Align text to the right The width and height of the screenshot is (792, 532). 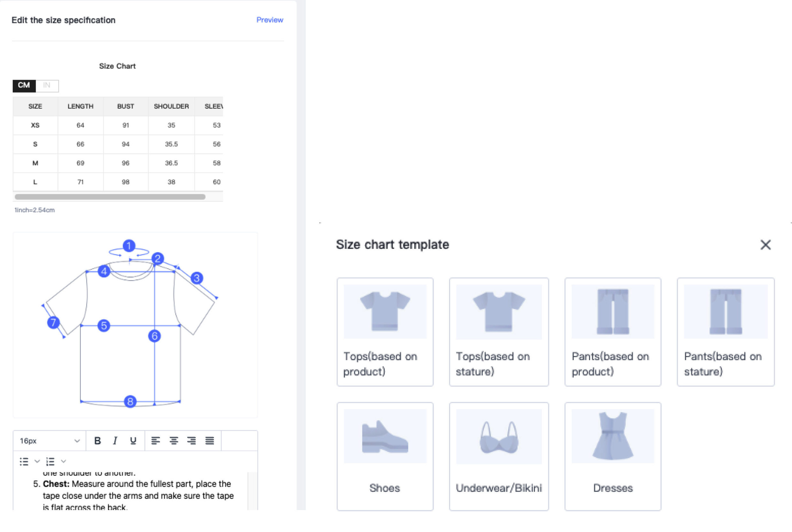[192, 440]
